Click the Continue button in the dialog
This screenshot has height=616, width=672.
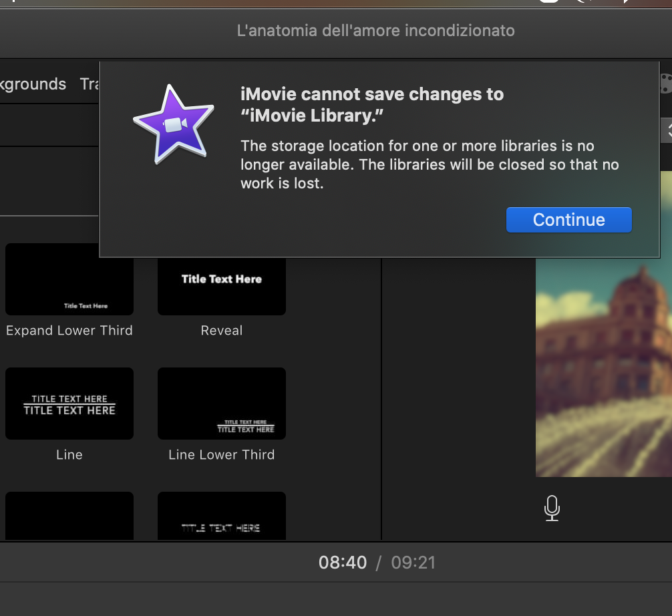click(x=568, y=220)
